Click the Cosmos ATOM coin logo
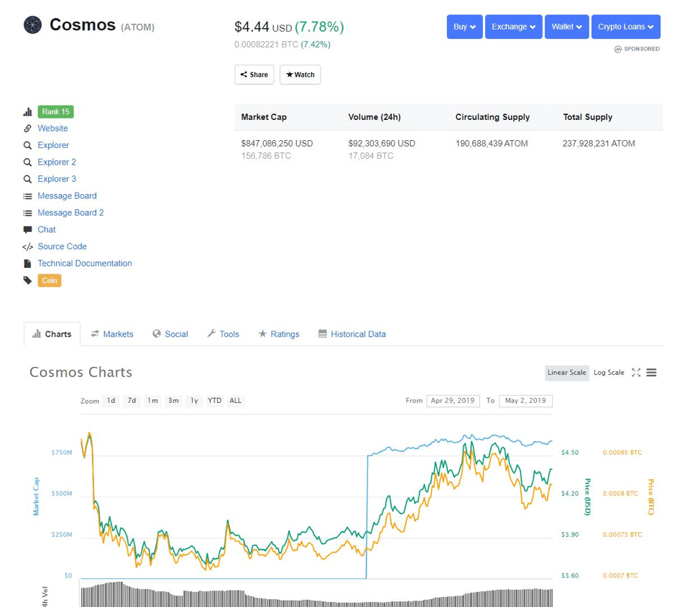 tap(32, 25)
